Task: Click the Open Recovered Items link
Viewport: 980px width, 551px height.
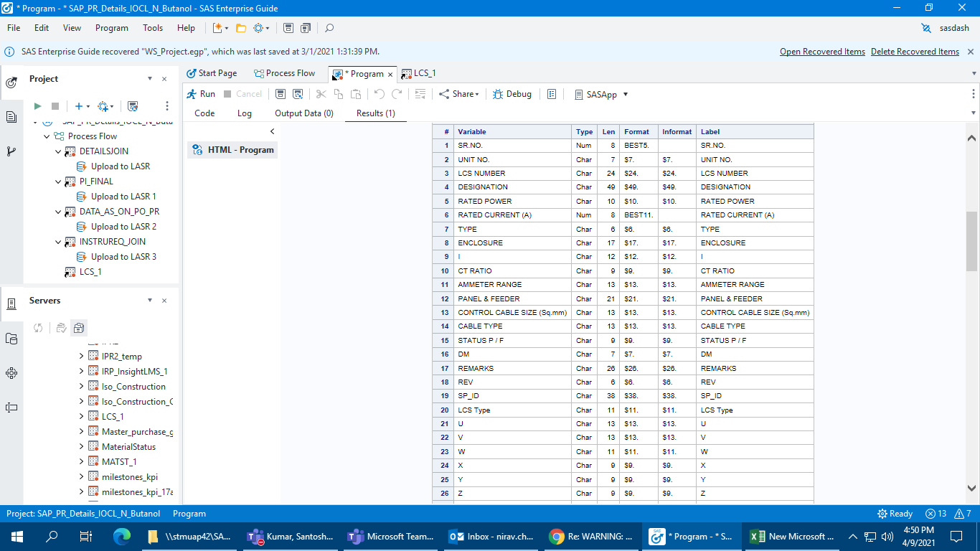Action: [x=822, y=52]
